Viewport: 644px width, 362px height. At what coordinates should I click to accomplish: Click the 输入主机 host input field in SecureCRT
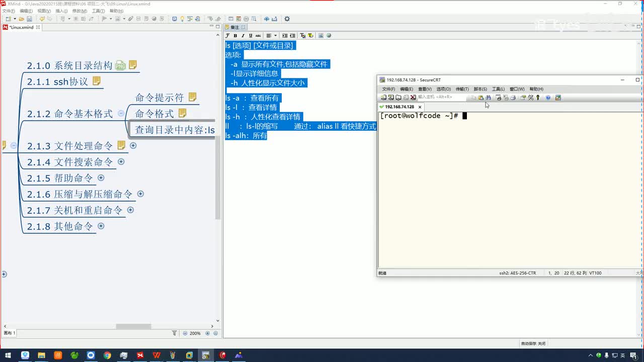[442, 97]
